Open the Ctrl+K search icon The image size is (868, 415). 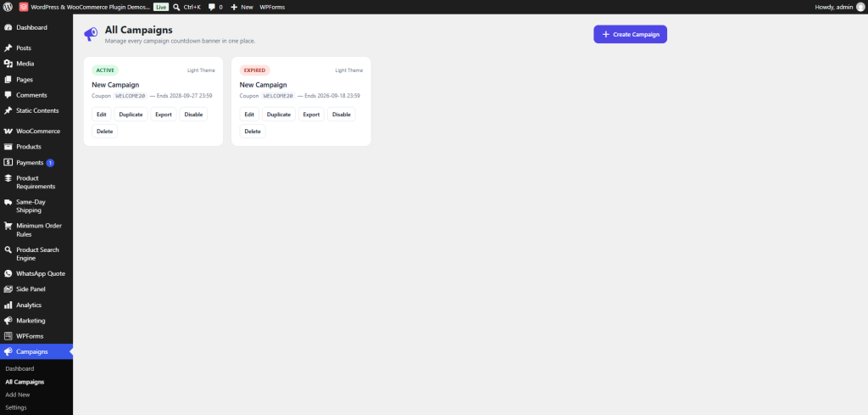(176, 7)
